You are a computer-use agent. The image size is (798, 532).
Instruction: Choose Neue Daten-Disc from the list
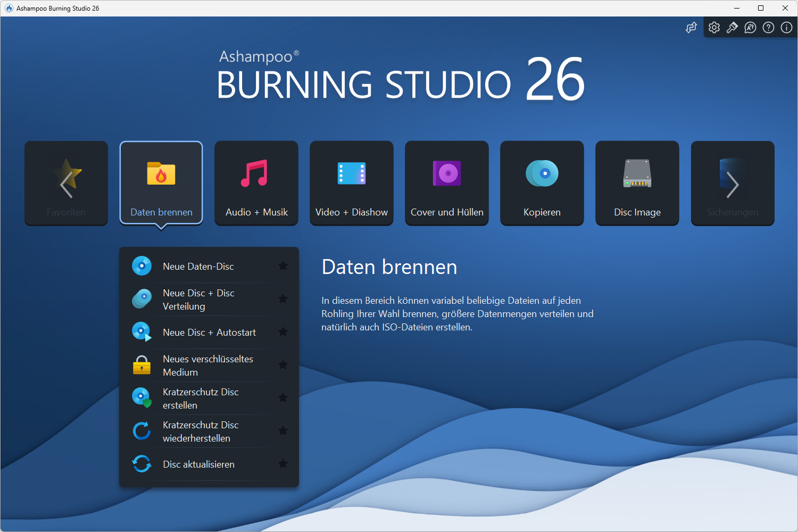[209, 266]
